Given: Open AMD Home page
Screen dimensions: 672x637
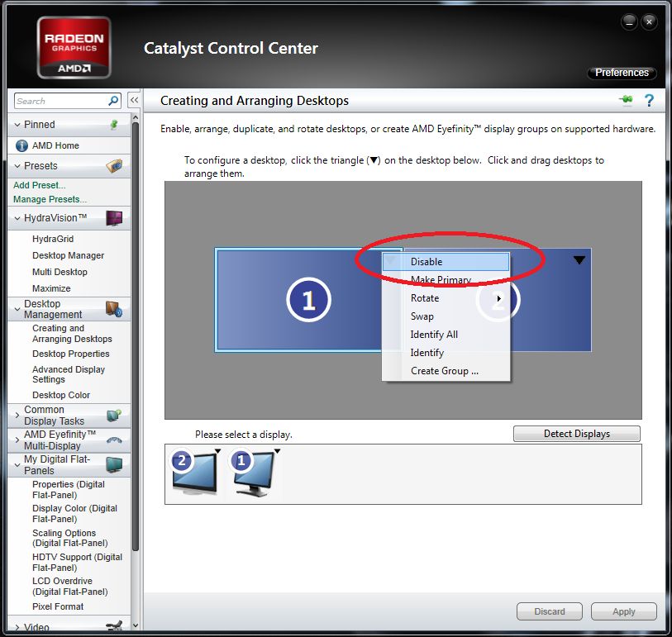Looking at the screenshot, I should 55,145.
